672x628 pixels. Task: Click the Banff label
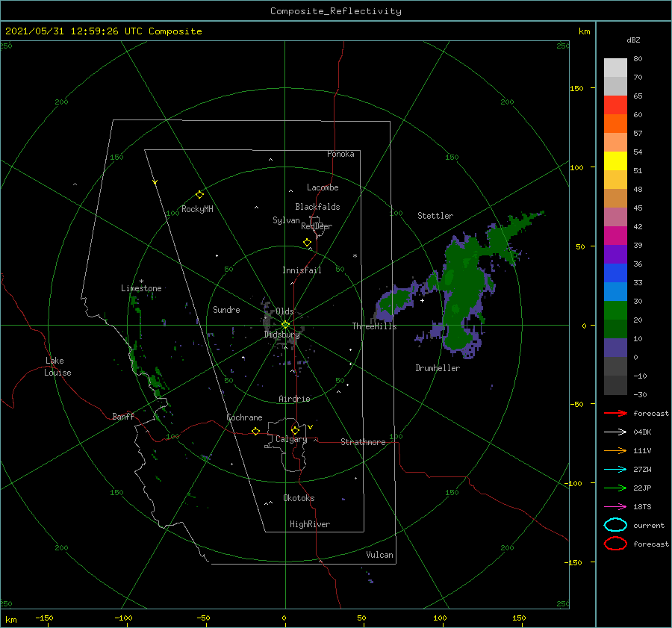(123, 416)
